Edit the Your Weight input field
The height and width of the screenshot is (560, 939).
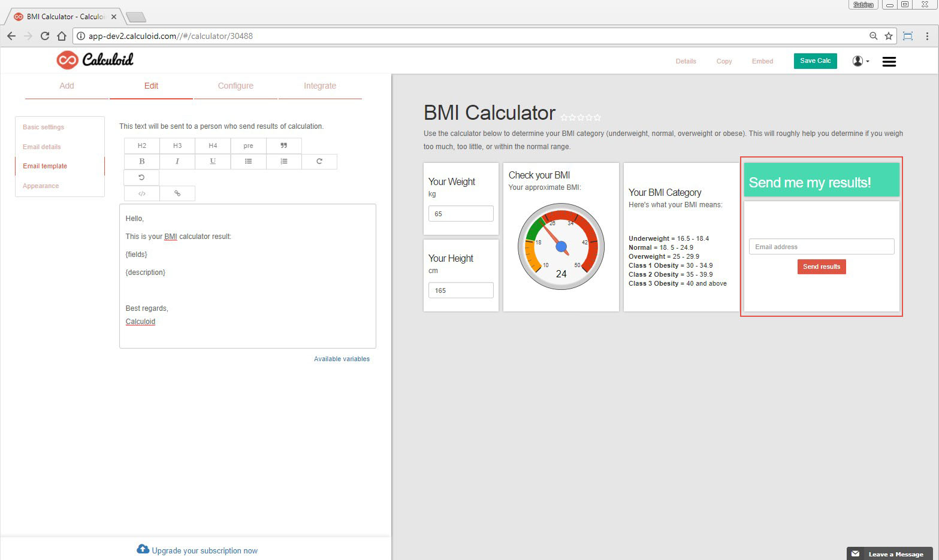point(461,214)
